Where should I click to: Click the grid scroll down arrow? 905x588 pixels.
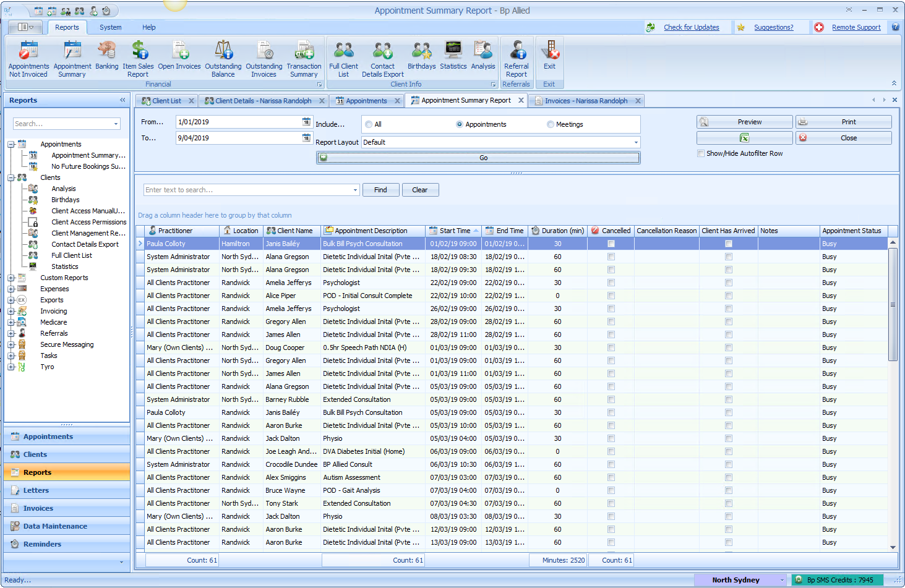pos(893,547)
